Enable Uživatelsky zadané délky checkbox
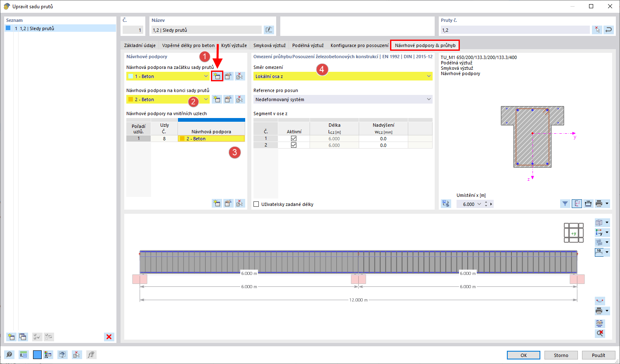The width and height of the screenshot is (620, 364). (x=256, y=204)
